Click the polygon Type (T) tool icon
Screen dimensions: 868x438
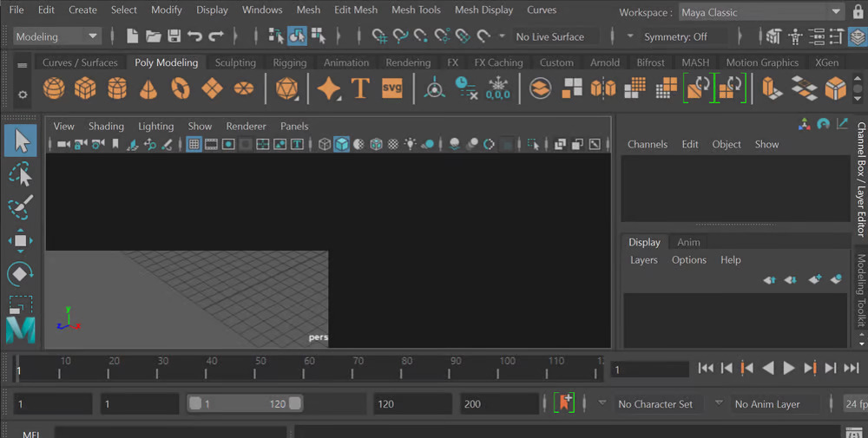[360, 88]
